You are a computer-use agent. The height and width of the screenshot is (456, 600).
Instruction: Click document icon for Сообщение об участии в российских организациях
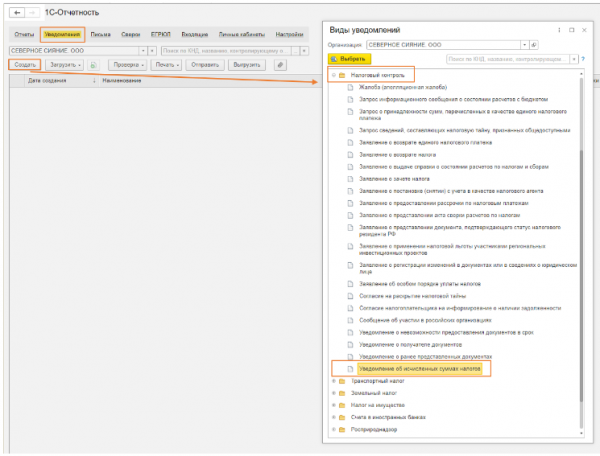(350, 320)
